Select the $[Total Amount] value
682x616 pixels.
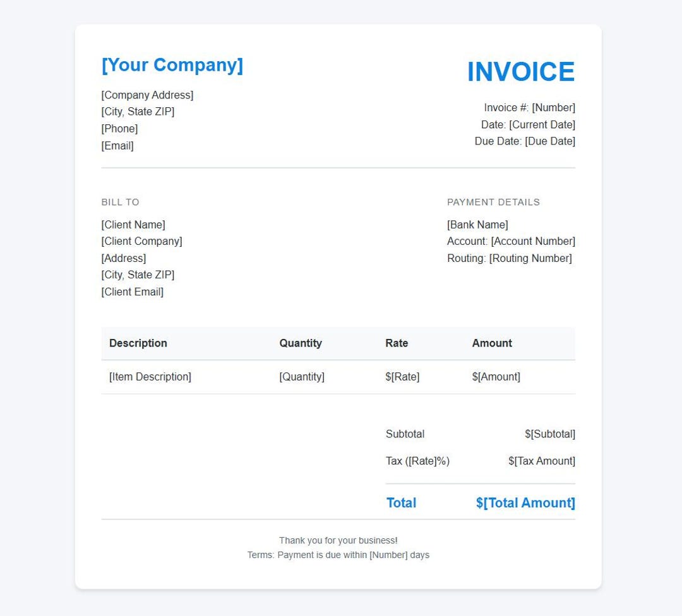tap(525, 502)
